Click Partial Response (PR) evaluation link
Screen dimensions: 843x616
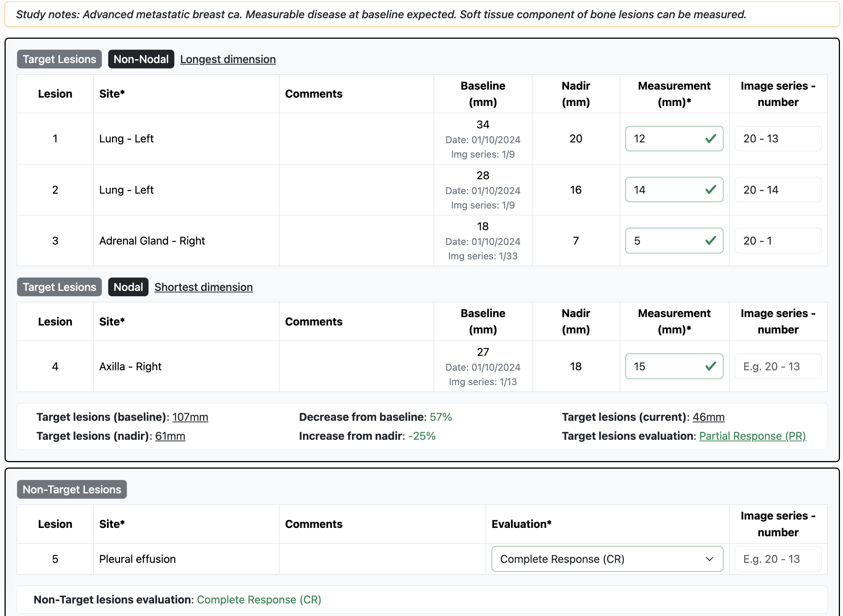pyautogui.click(x=752, y=436)
